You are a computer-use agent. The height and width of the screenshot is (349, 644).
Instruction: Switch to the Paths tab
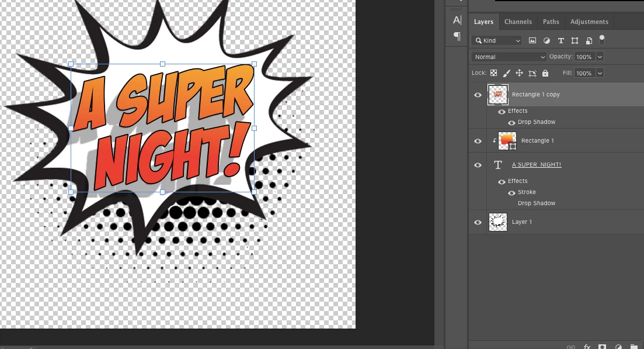[x=551, y=22]
